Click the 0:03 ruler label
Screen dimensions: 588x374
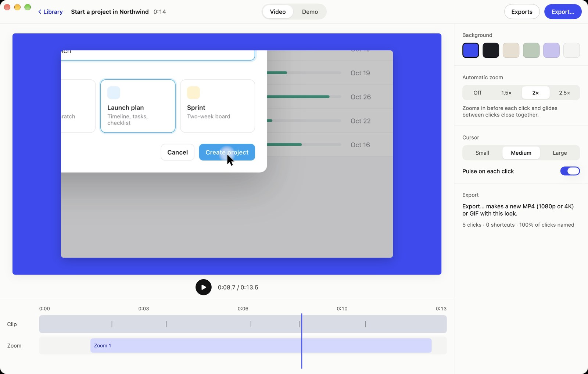click(144, 309)
